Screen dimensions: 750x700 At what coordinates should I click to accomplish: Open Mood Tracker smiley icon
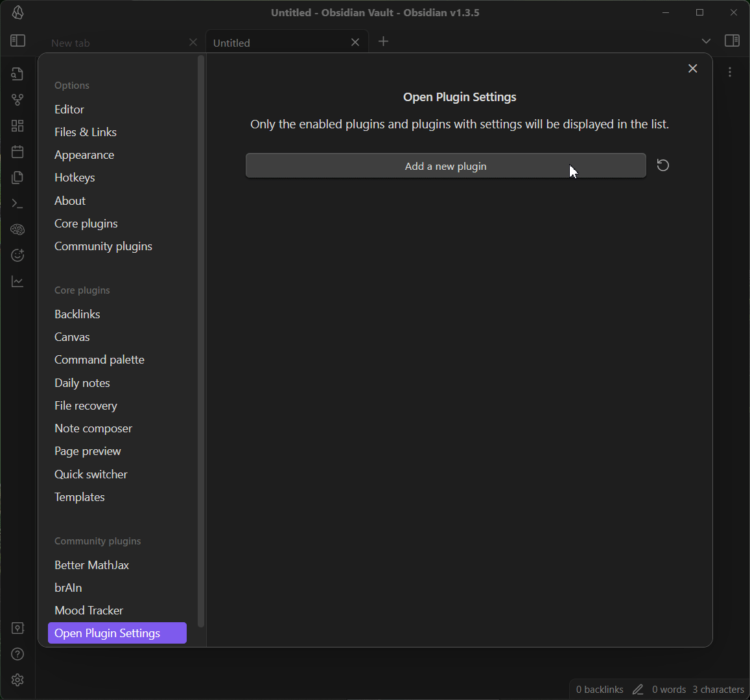point(18,255)
